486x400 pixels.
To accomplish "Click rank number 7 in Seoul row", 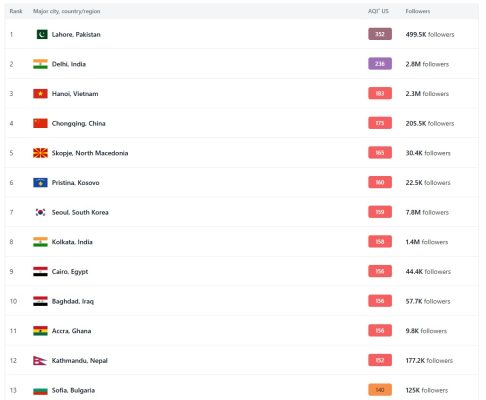I will click(12, 212).
